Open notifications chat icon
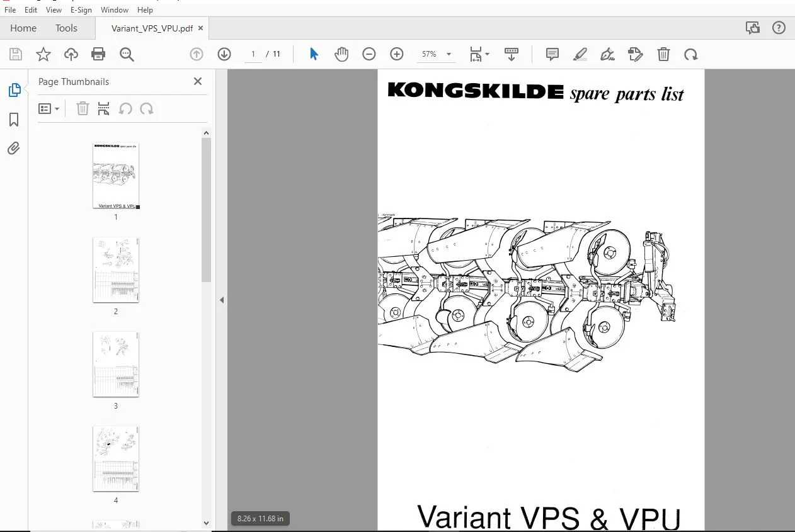 click(x=752, y=28)
